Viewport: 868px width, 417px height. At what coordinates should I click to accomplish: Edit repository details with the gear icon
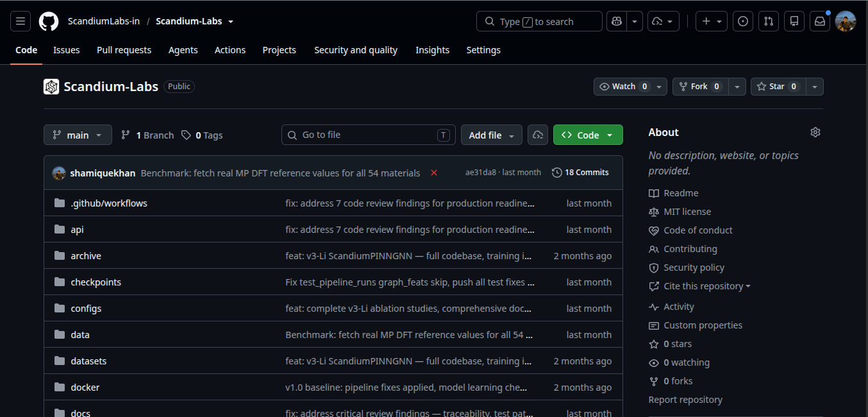[815, 132]
